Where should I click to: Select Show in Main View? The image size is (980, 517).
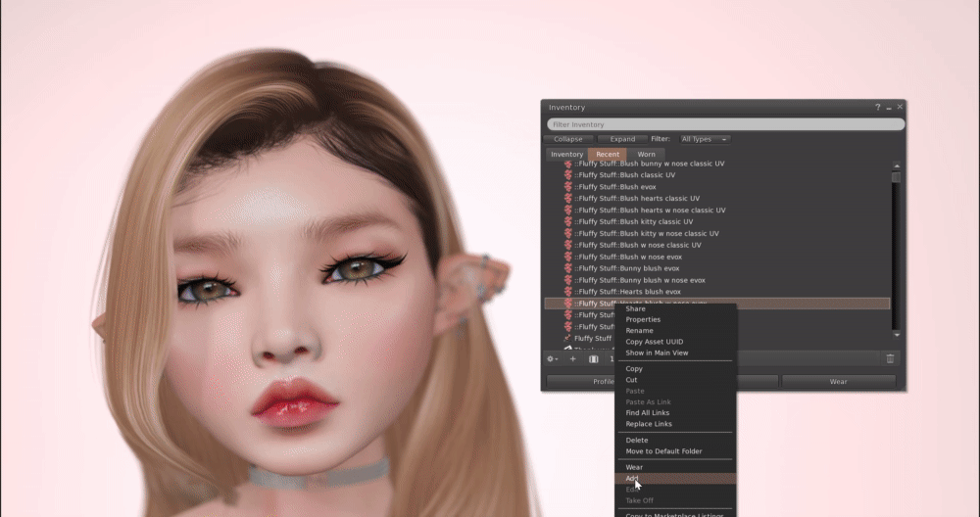tap(657, 352)
